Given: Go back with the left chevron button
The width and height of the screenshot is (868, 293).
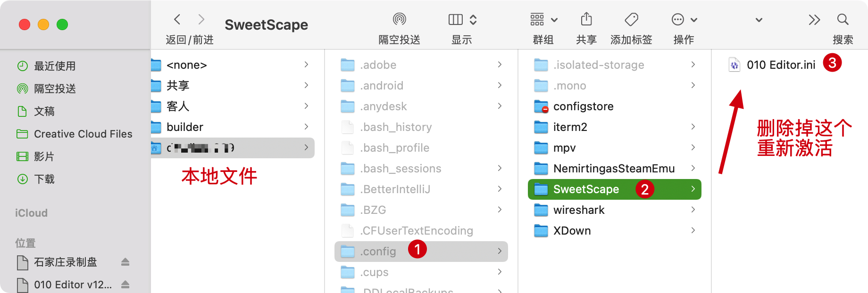Looking at the screenshot, I should 177,19.
